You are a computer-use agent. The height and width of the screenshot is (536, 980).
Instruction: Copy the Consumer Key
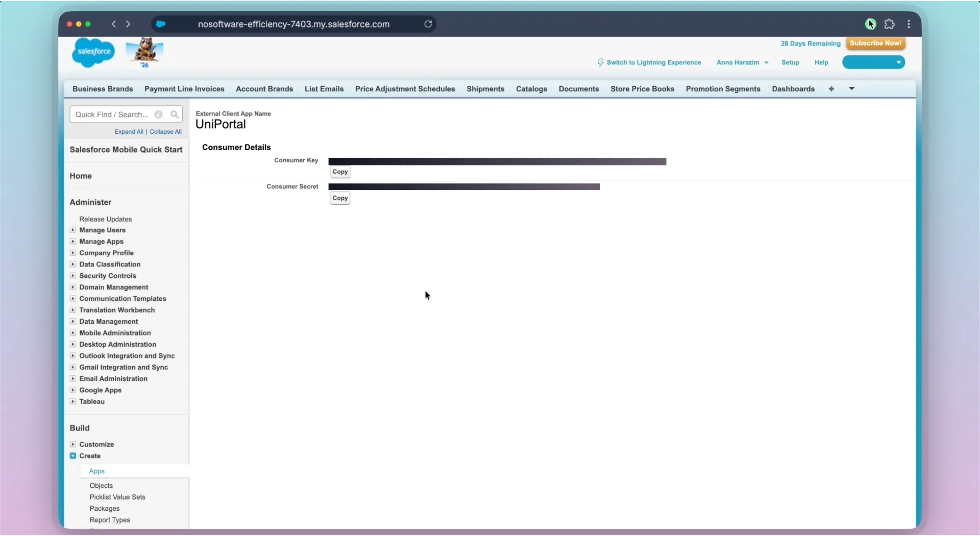(340, 172)
